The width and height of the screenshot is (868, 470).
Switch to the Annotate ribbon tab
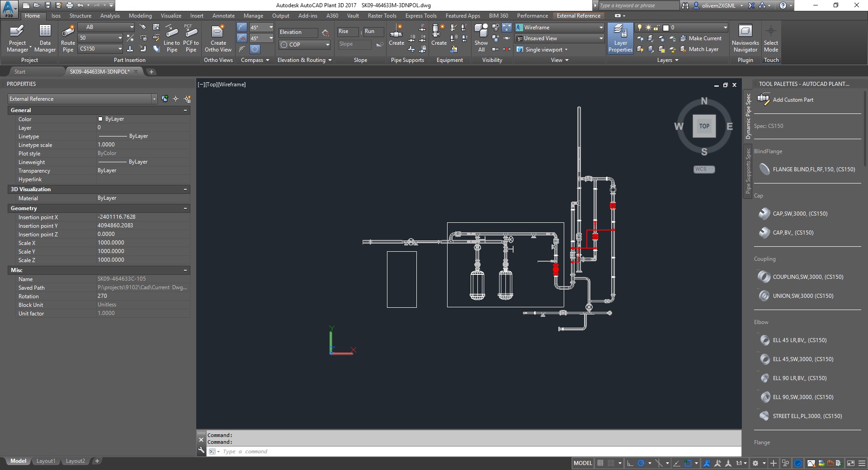[x=223, y=15]
